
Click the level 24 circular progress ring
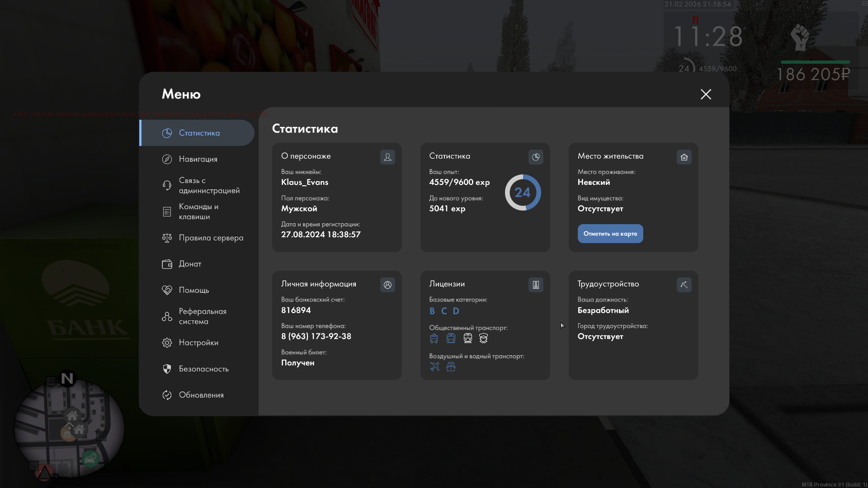tap(523, 192)
